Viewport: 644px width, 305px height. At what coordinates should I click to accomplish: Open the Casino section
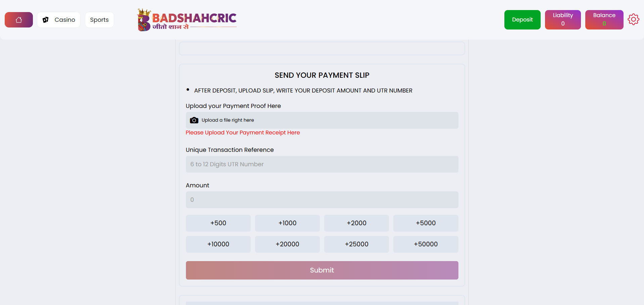pos(64,19)
